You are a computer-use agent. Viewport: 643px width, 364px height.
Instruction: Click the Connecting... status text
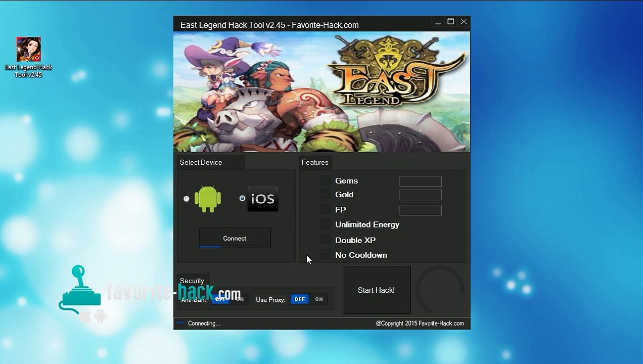pyautogui.click(x=204, y=324)
